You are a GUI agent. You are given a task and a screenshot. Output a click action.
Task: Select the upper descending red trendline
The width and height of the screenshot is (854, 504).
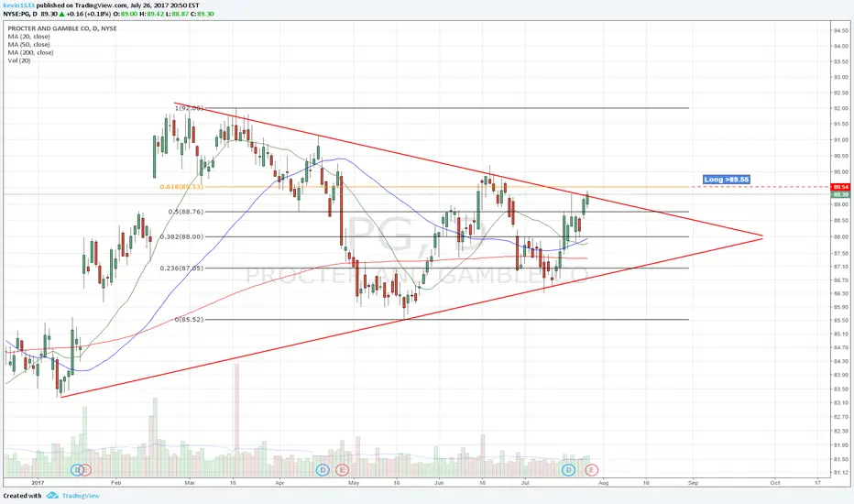(x=468, y=170)
